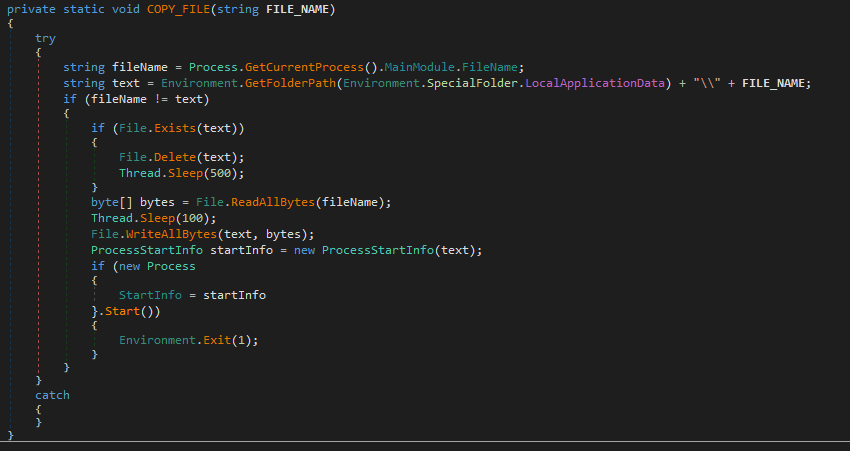Click the 100 value in Thread.Sleep
The image size is (850, 451).
192,218
